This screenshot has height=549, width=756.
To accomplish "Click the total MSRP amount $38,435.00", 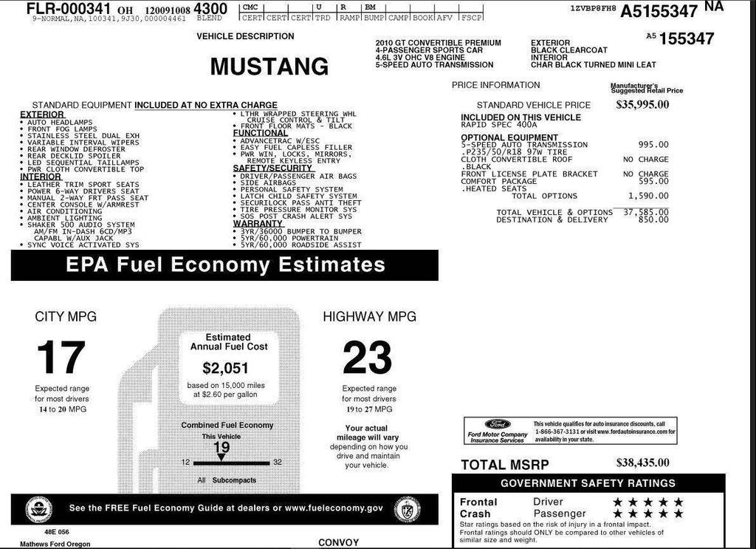I will [643, 463].
